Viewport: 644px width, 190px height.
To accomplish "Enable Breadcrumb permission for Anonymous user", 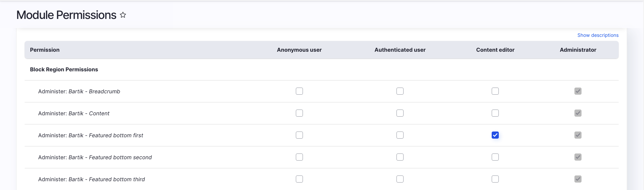I will pos(299,91).
